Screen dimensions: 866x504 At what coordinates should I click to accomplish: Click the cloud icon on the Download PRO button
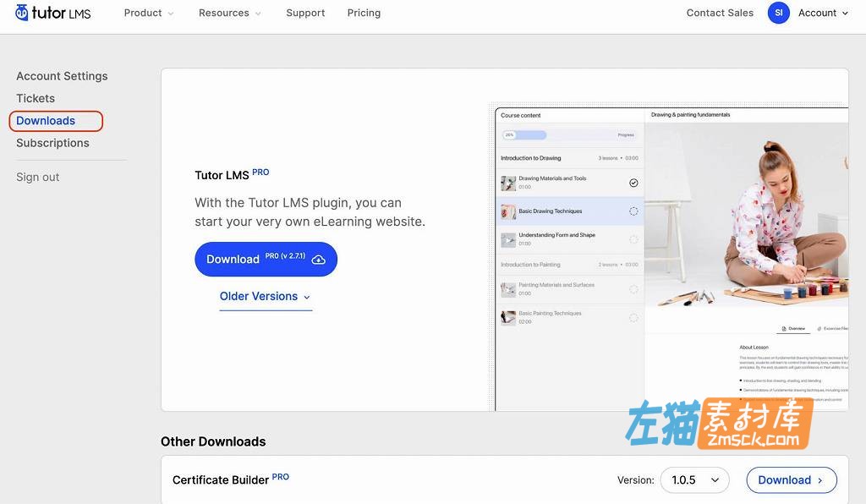[318, 259]
